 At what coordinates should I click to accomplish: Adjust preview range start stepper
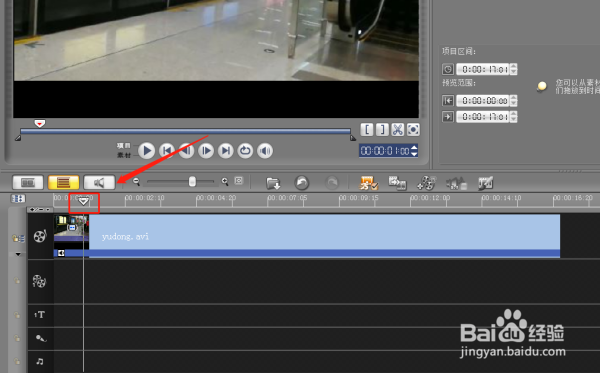514,101
